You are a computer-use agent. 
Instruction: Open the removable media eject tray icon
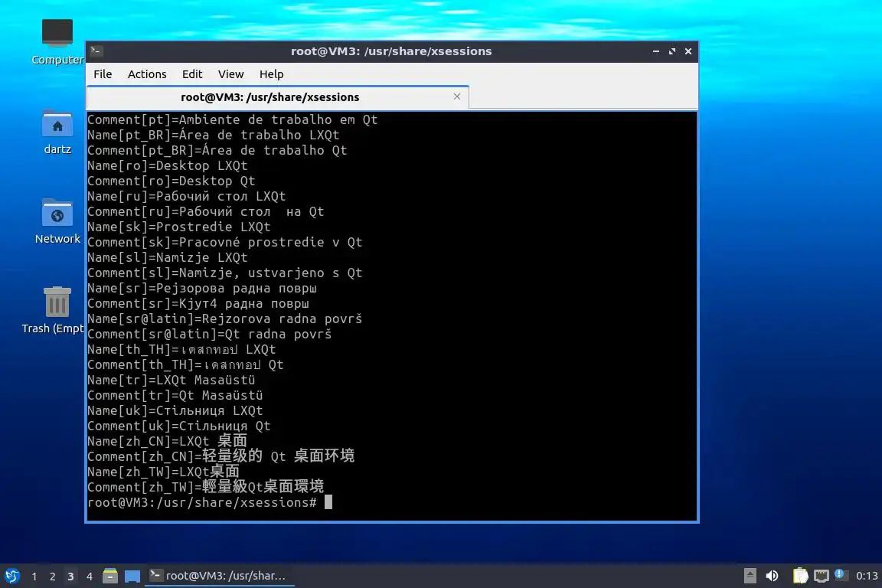(750, 576)
